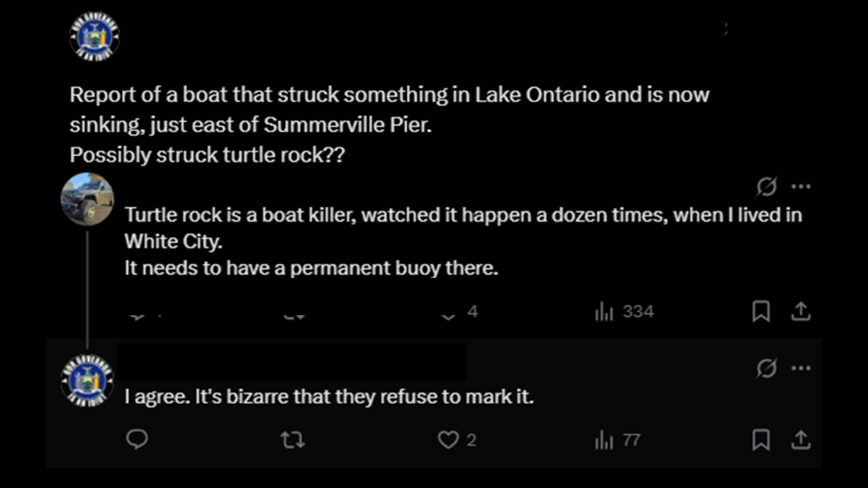Bookmark the "I agree" reply
The image size is (868, 488).
pyautogui.click(x=761, y=440)
